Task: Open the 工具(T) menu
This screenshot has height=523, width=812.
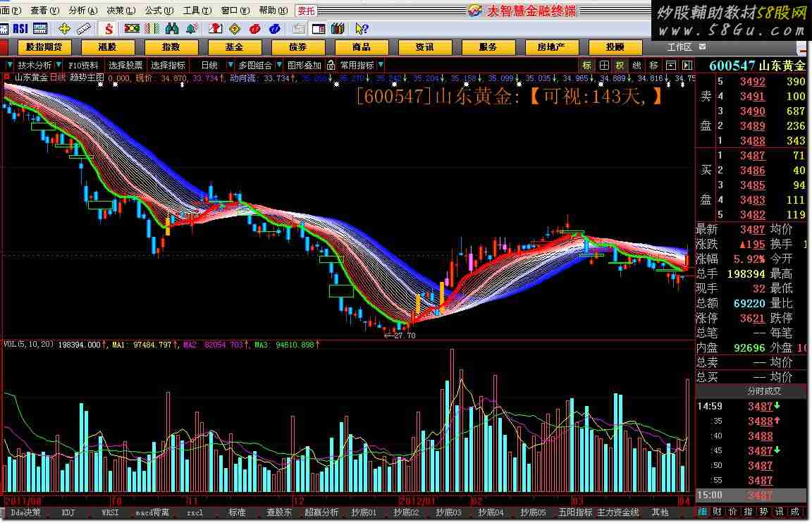Action: (197, 10)
